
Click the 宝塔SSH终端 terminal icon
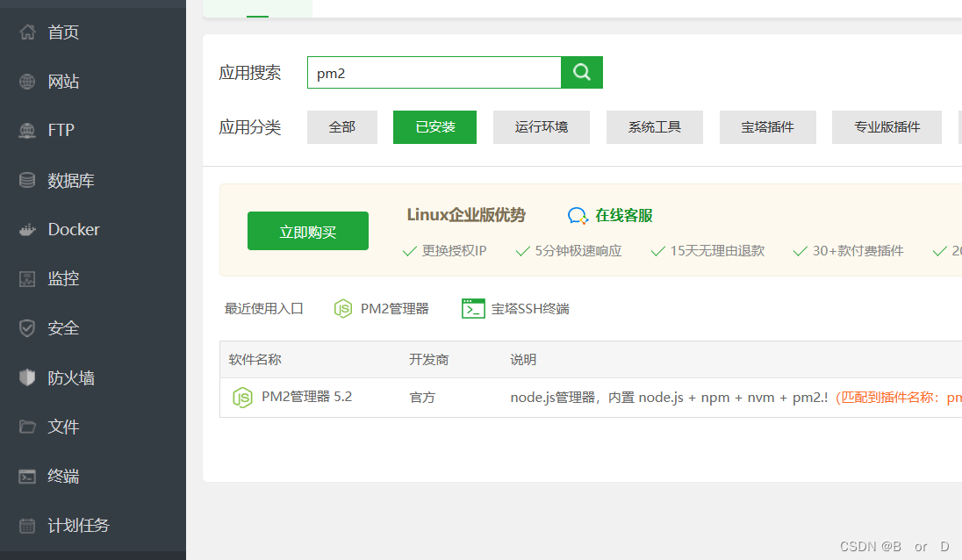pos(473,308)
